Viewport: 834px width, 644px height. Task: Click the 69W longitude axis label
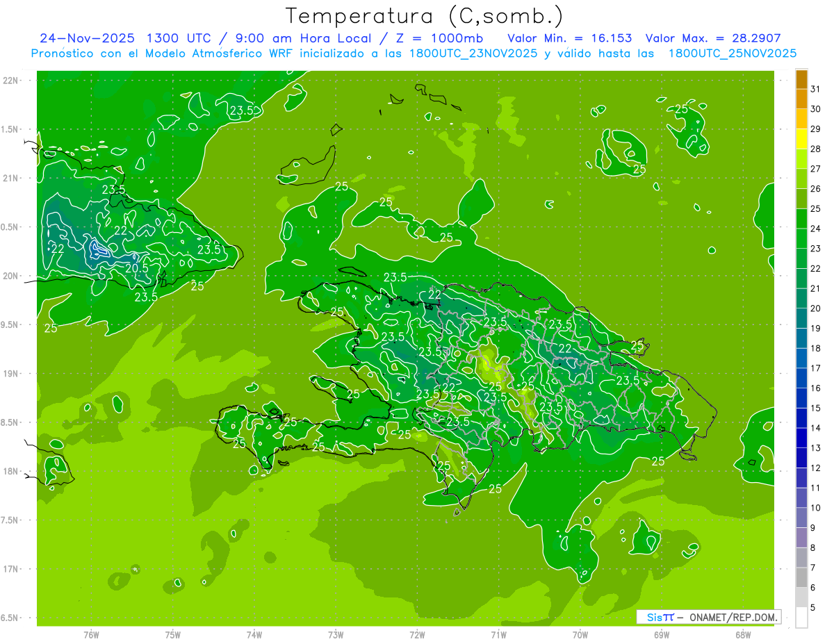(x=662, y=634)
